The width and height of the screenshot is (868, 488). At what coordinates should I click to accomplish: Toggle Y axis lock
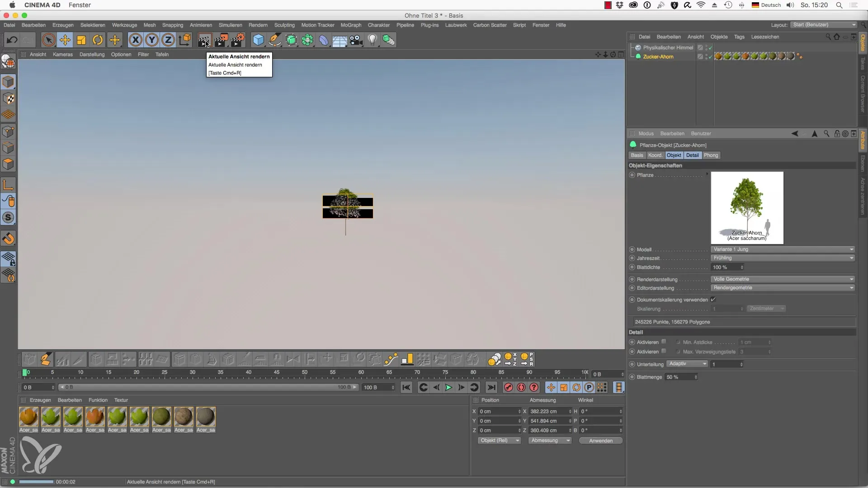tap(152, 40)
